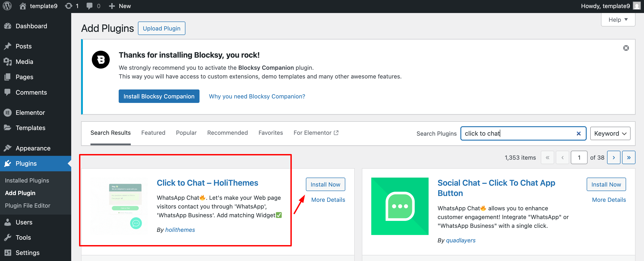
Task: Open Dashboard from the sidebar
Action: pyautogui.click(x=31, y=26)
